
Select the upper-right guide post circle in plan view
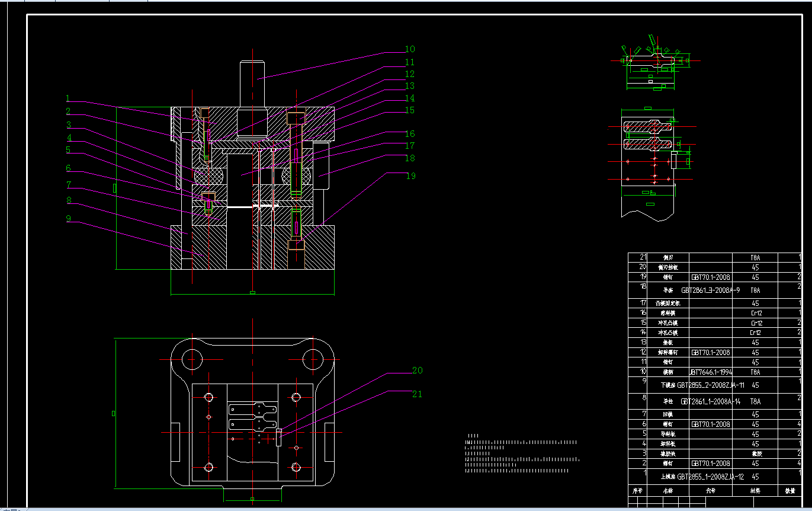(x=312, y=359)
